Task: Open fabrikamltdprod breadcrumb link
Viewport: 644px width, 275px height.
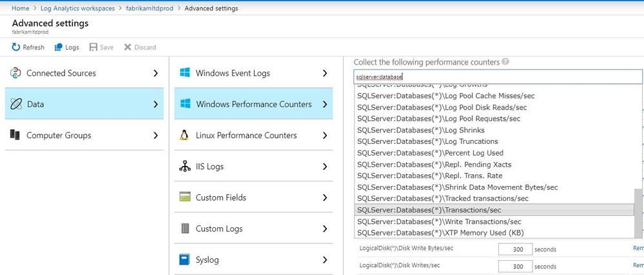Action: click(150, 8)
